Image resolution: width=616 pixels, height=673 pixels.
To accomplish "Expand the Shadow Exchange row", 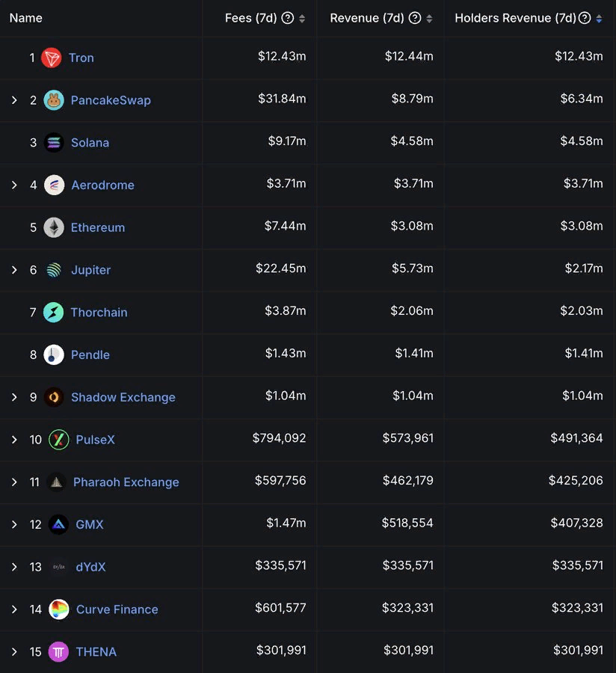I will click(13, 397).
